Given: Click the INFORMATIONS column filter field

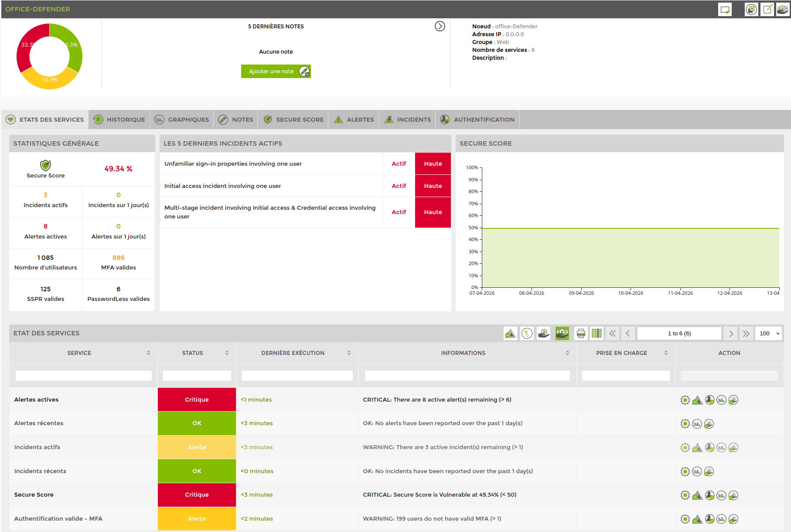Looking at the screenshot, I should (467, 375).
